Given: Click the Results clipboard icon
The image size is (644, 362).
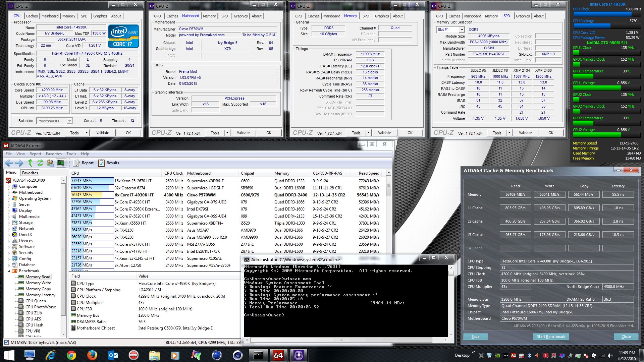Looking at the screenshot, I should (101, 163).
